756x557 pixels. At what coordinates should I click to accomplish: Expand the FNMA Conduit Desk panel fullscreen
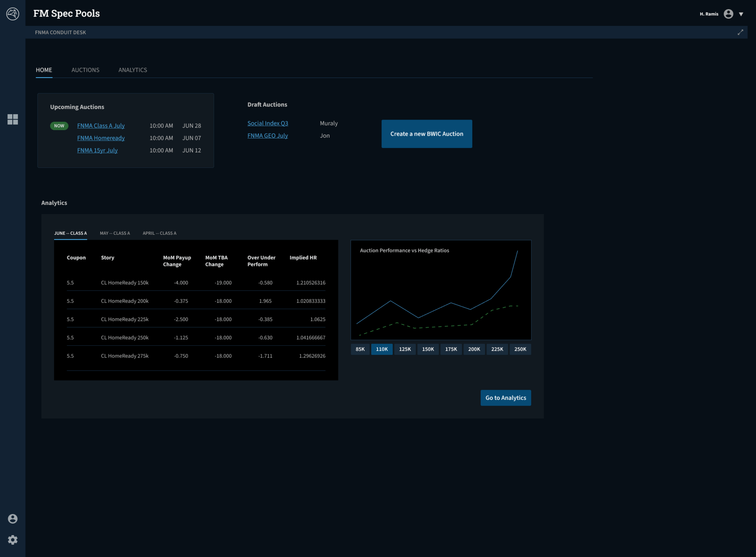[740, 32]
